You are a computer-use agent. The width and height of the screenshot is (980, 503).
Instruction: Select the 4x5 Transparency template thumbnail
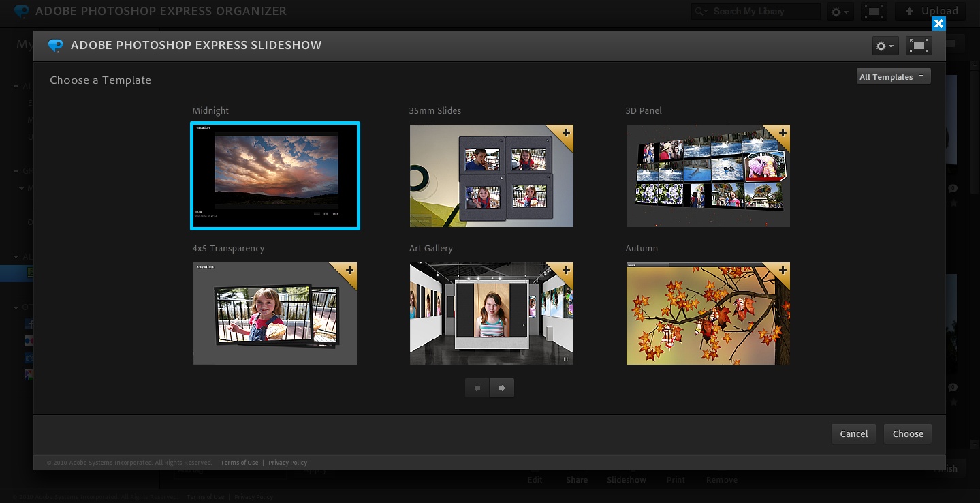[x=275, y=314]
